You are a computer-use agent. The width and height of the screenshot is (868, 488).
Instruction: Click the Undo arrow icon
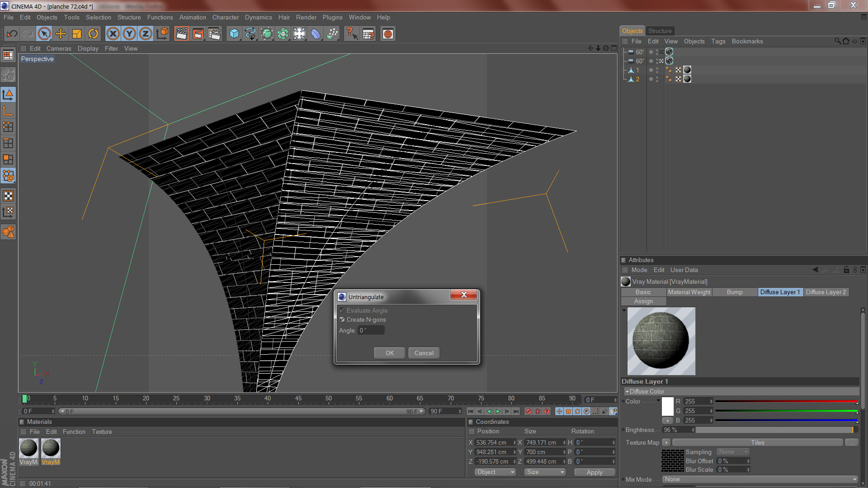pyautogui.click(x=12, y=34)
